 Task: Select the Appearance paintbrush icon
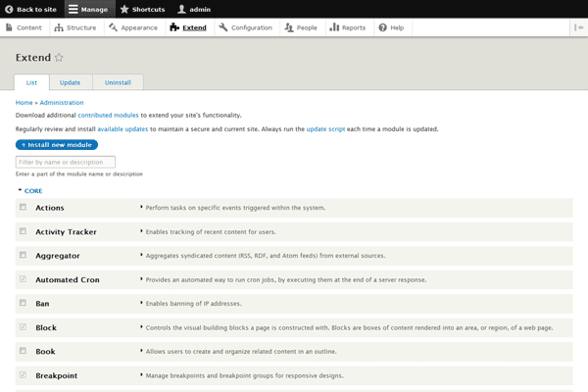tap(114, 27)
